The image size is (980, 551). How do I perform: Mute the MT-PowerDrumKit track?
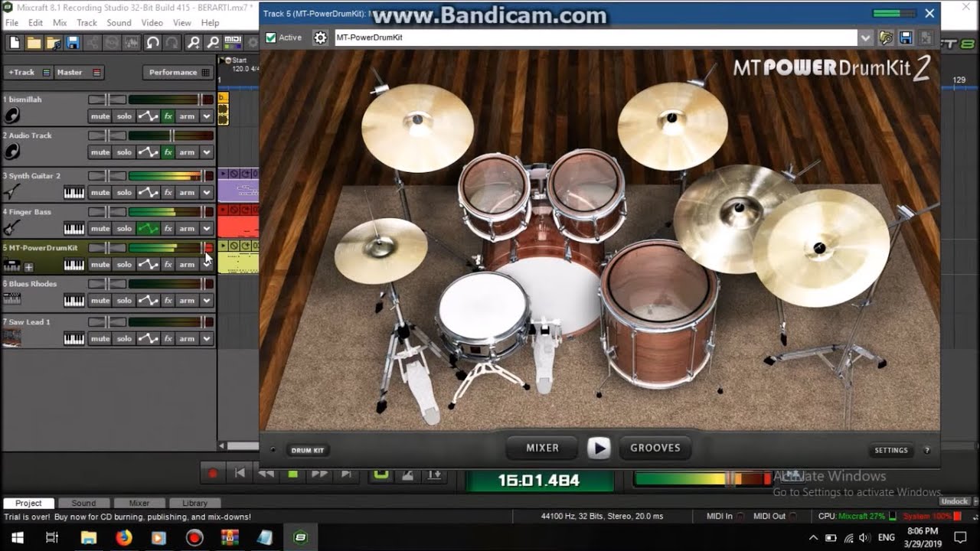[100, 264]
